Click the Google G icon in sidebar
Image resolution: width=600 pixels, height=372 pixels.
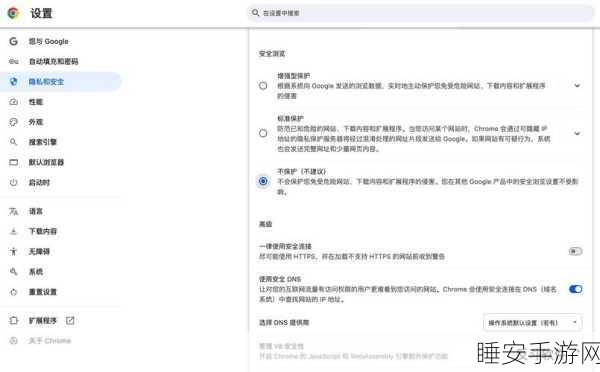coord(13,41)
